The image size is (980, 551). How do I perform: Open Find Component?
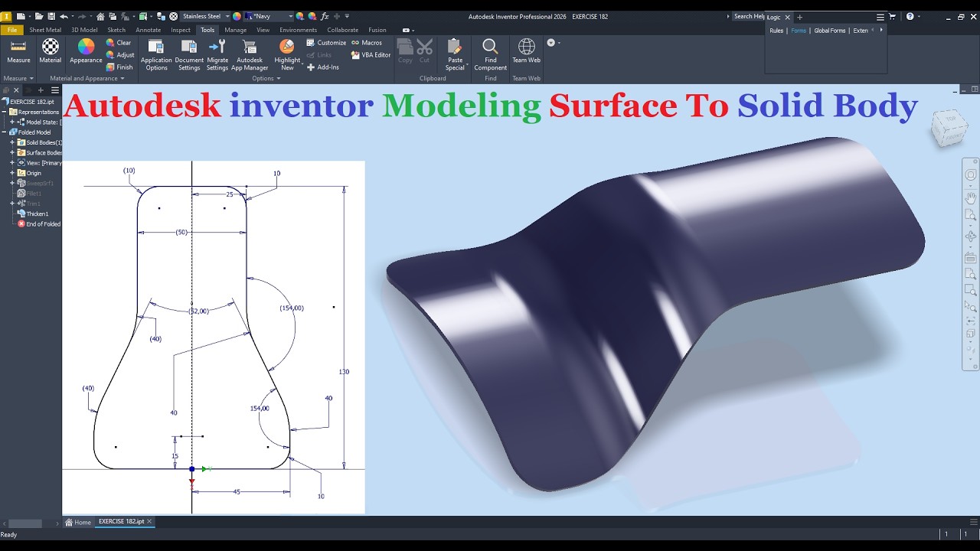491,55
